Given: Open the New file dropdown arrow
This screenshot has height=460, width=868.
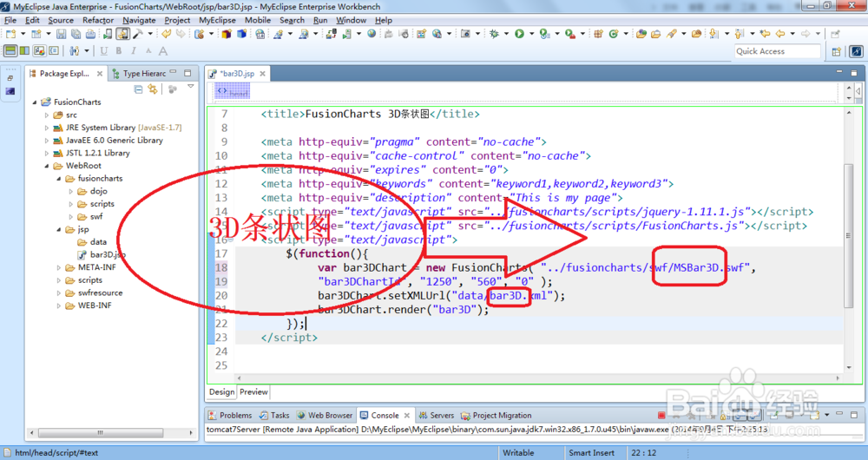Looking at the screenshot, I should (23, 34).
